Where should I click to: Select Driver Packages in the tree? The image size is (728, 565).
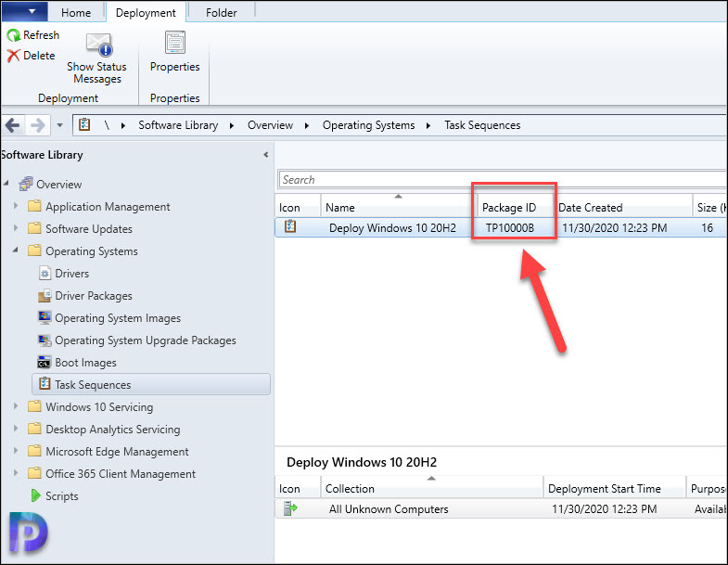[x=94, y=296]
